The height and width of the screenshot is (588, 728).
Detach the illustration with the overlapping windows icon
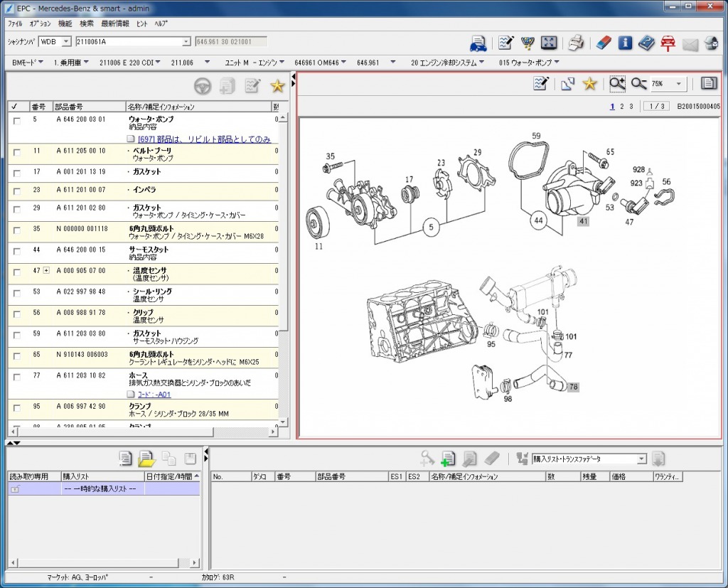[x=567, y=84]
